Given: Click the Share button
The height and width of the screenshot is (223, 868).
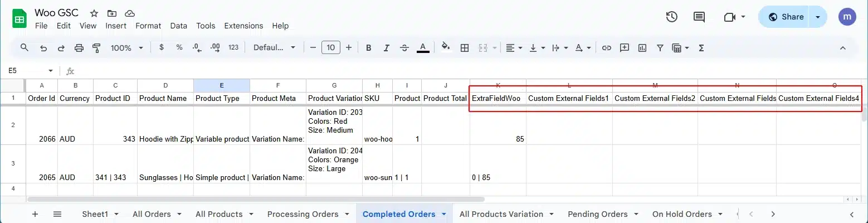Looking at the screenshot, I should (786, 17).
